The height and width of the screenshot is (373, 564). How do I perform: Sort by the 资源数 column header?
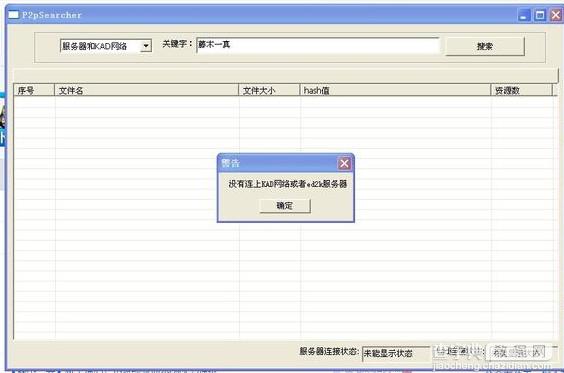pyautogui.click(x=522, y=90)
